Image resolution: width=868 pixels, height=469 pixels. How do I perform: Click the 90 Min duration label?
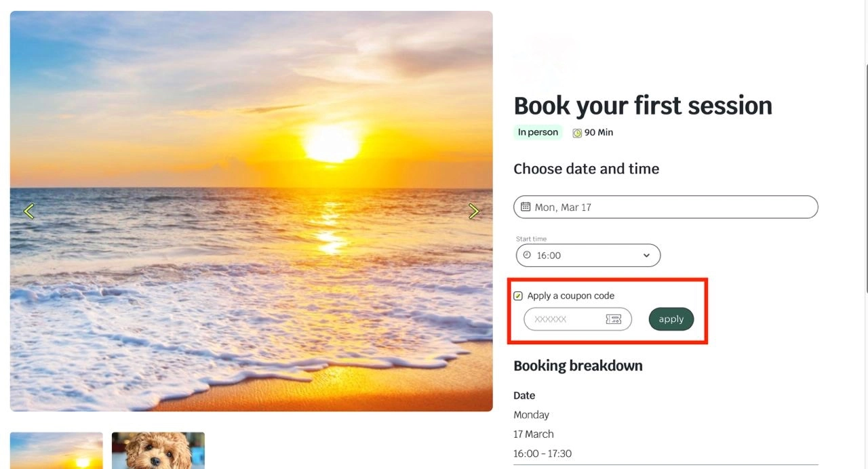[x=599, y=132]
